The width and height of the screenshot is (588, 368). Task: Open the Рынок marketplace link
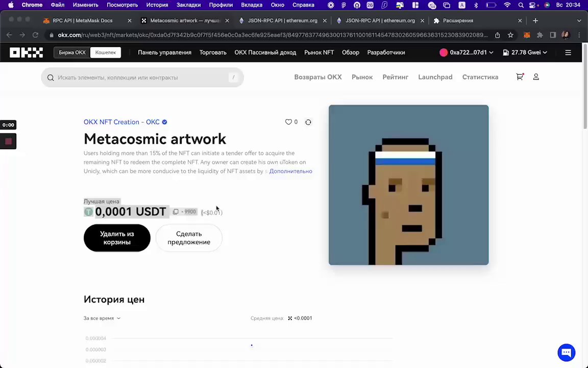click(x=362, y=77)
